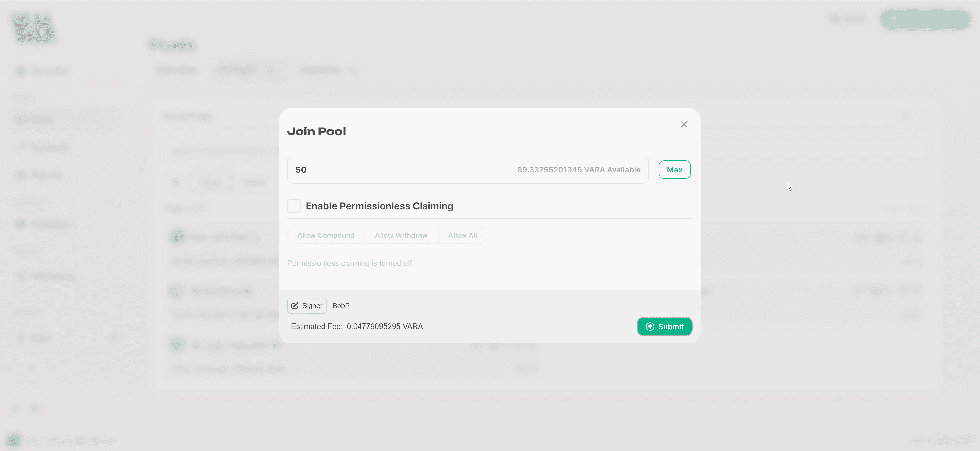Click the Signer text label

tap(312, 306)
